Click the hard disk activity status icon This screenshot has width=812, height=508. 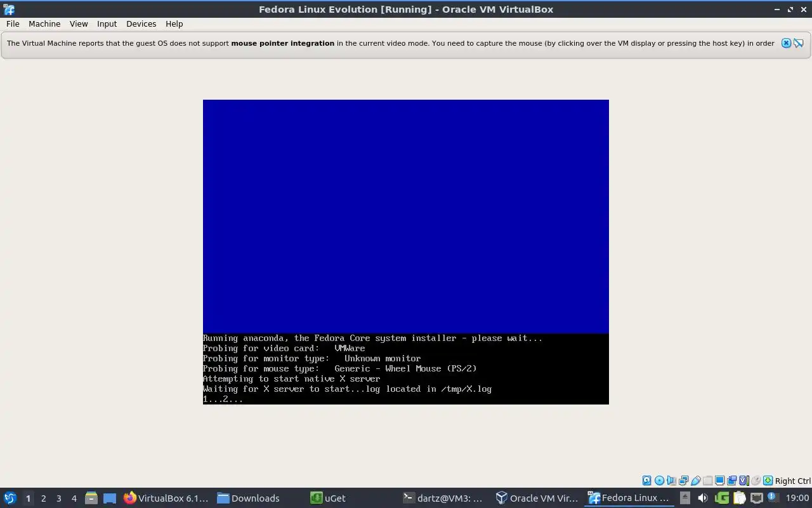[x=647, y=481]
